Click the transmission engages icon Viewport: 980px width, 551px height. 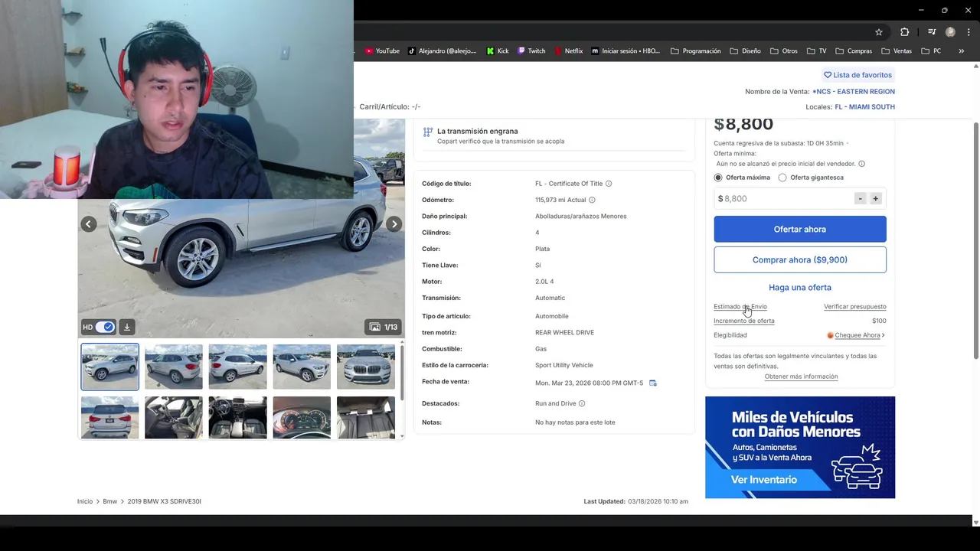pyautogui.click(x=428, y=132)
